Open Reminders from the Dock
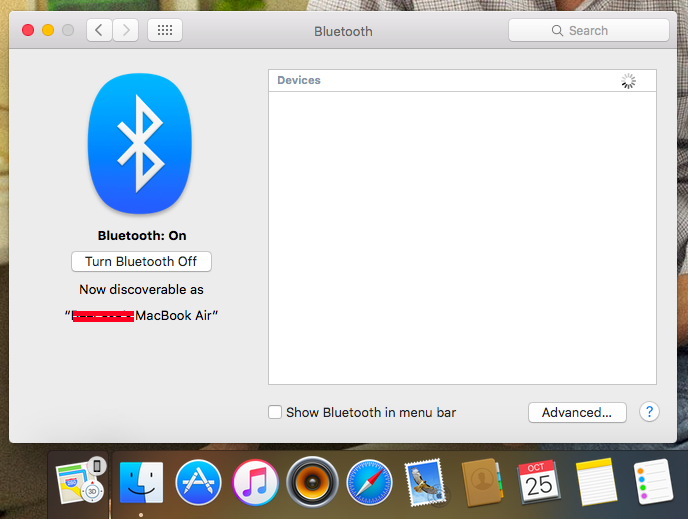Screen dimensions: 688x519 [653, 482]
